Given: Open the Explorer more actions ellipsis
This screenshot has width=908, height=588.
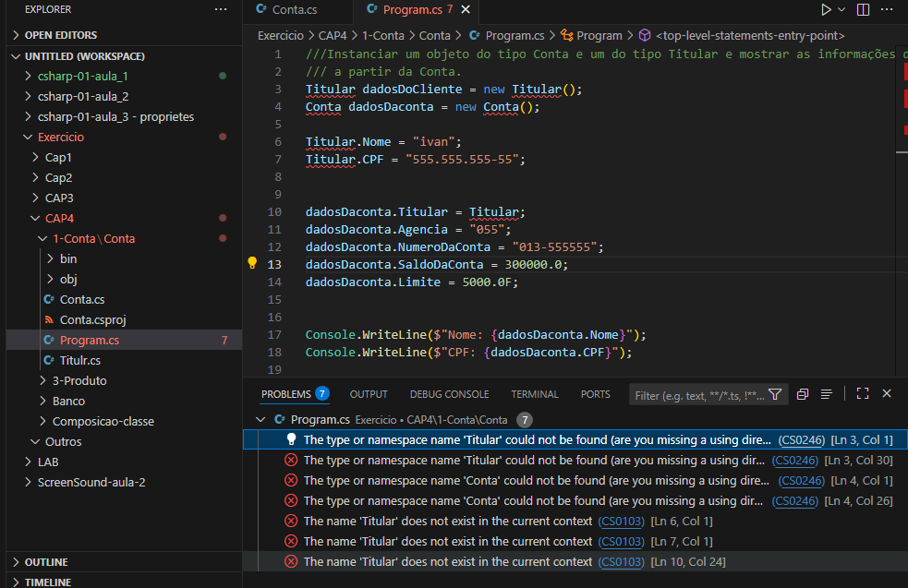Looking at the screenshot, I should click(x=220, y=9).
